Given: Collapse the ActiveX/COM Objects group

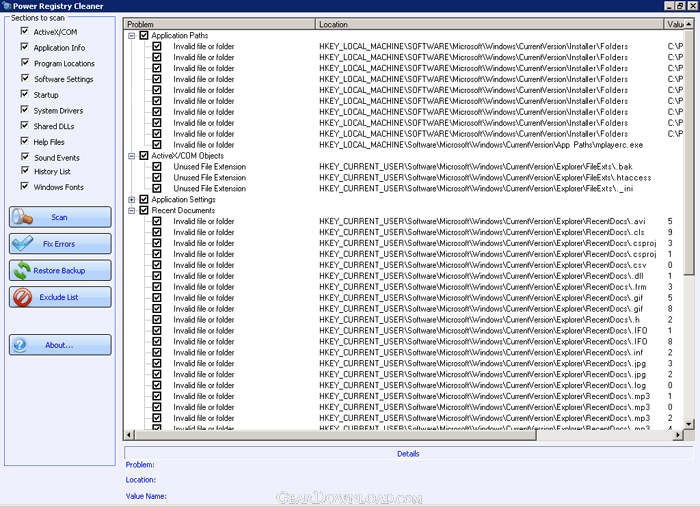Looking at the screenshot, I should [x=132, y=156].
